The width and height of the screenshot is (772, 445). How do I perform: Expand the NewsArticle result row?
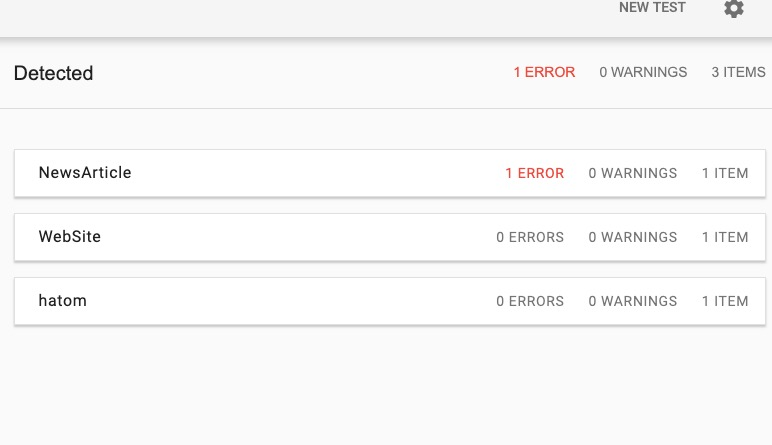click(389, 173)
